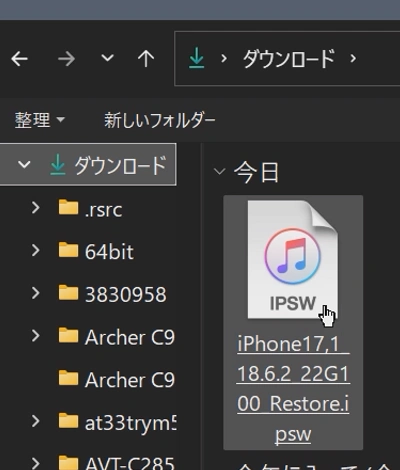The image size is (400, 470).
Task: Click the at33trym5 folder icon
Action: click(68, 420)
